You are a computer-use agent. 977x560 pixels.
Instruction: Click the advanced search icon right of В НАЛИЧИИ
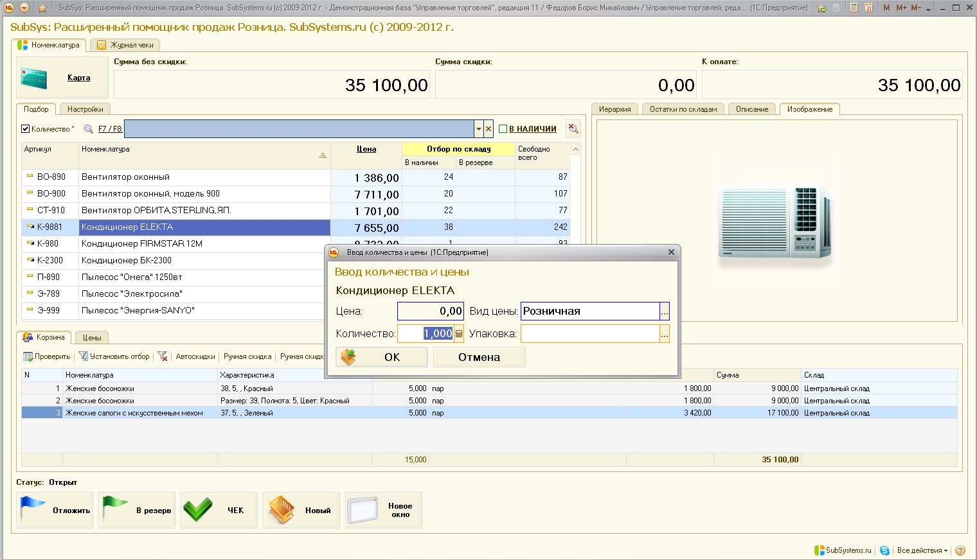(573, 129)
